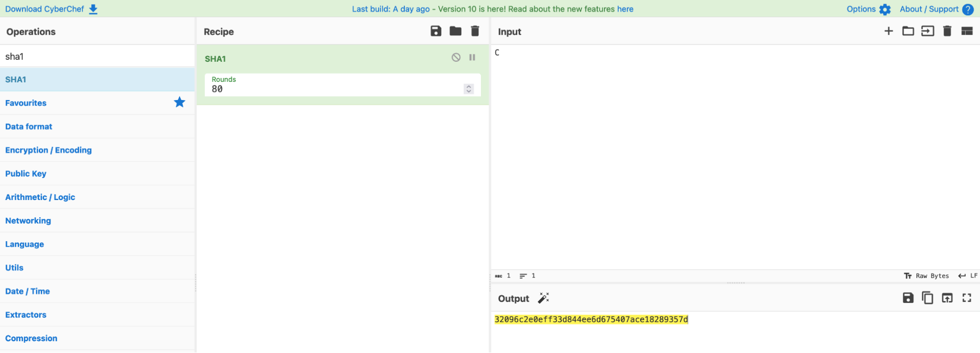
Task: Reset the pane layout
Action: point(967,31)
